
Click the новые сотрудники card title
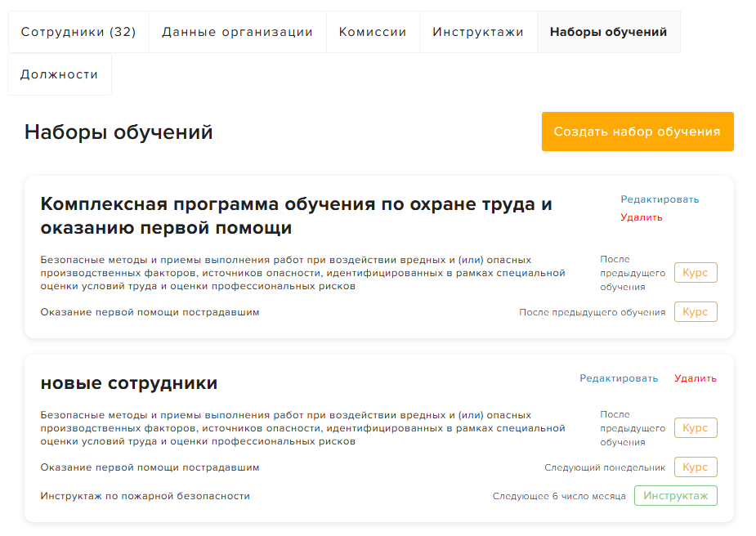coord(129,383)
